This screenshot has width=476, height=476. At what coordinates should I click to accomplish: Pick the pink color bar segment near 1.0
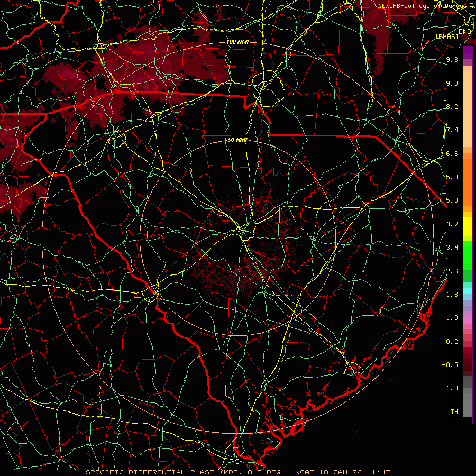click(x=467, y=321)
